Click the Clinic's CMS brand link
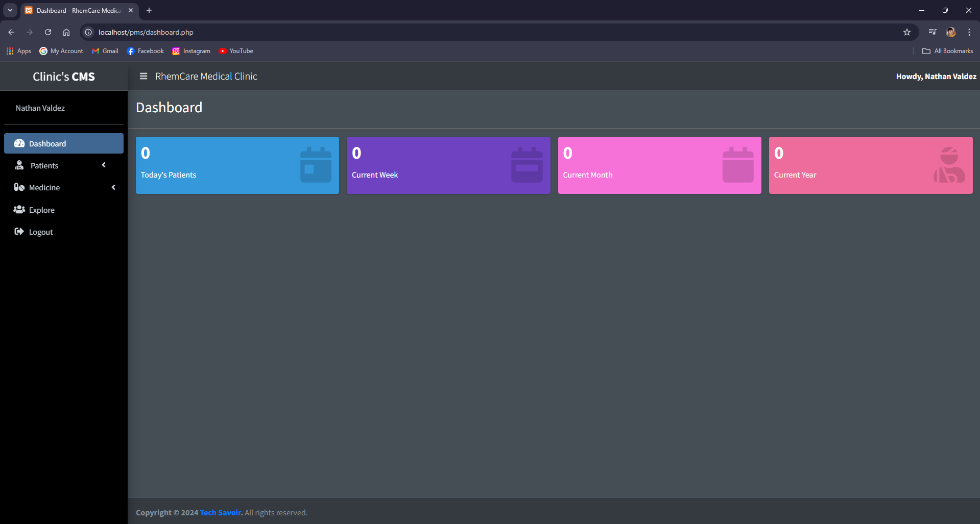 pos(64,77)
